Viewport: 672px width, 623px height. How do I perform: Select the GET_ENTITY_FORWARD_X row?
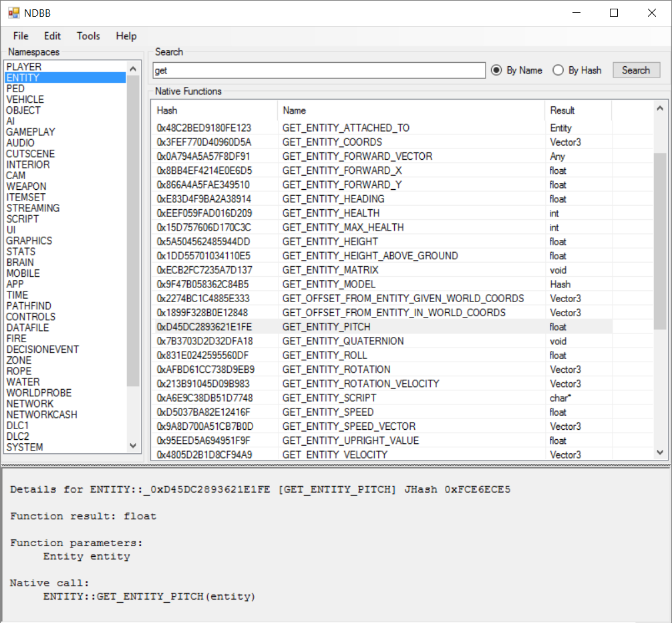tap(381, 170)
